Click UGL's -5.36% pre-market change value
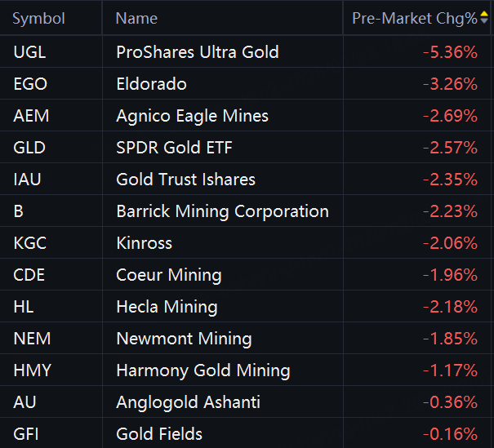The width and height of the screenshot is (494, 448). (450, 52)
